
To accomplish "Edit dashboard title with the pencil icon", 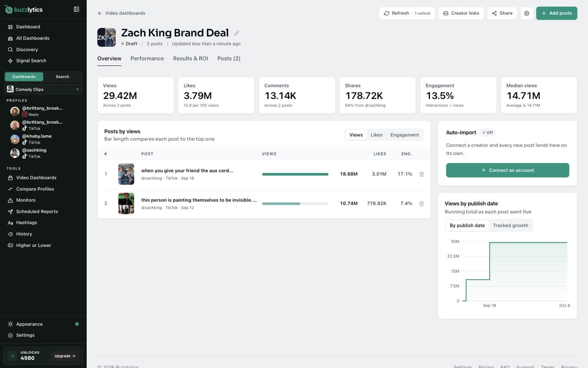I will point(237,33).
